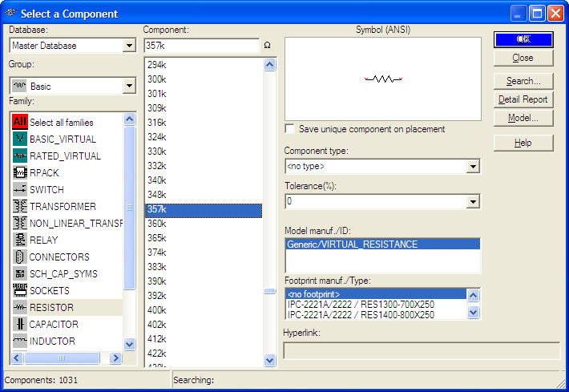Select the RPACK family icon

[x=19, y=172]
